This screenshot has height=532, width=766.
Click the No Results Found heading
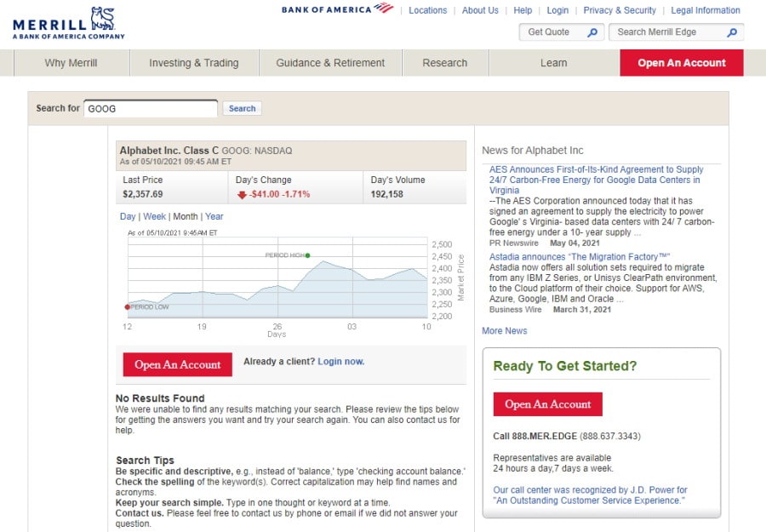[x=160, y=398]
